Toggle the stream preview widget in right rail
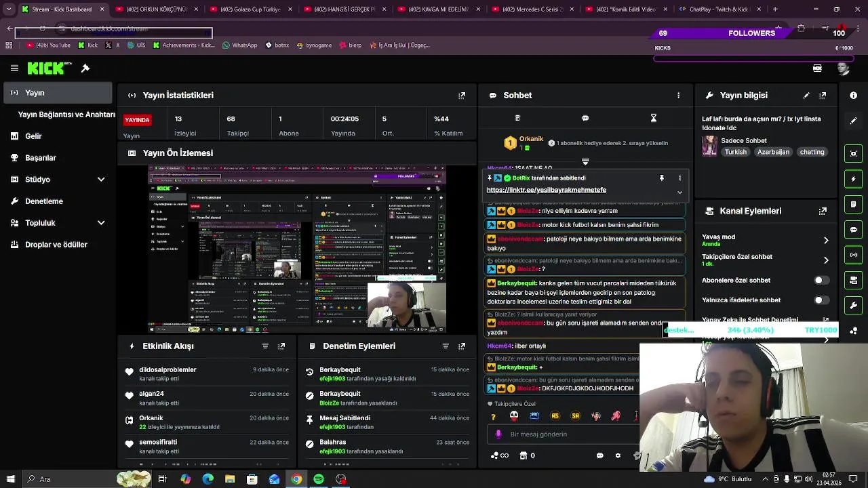868x488 pixels. [854, 153]
